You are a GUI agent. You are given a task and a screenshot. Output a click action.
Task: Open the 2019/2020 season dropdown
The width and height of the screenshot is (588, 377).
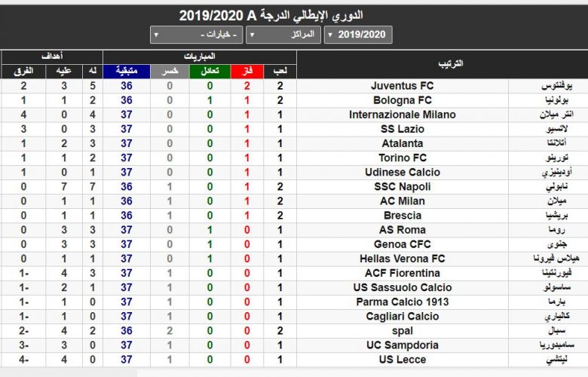pyautogui.click(x=357, y=35)
